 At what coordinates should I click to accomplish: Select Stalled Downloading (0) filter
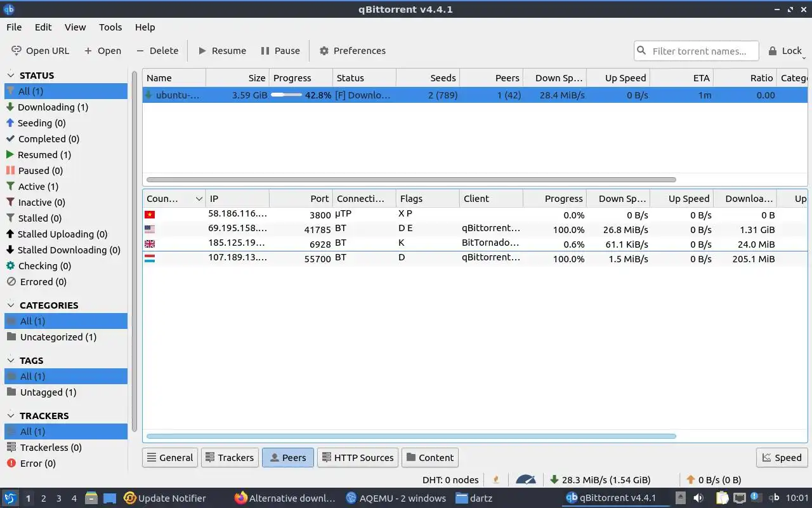[66, 250]
